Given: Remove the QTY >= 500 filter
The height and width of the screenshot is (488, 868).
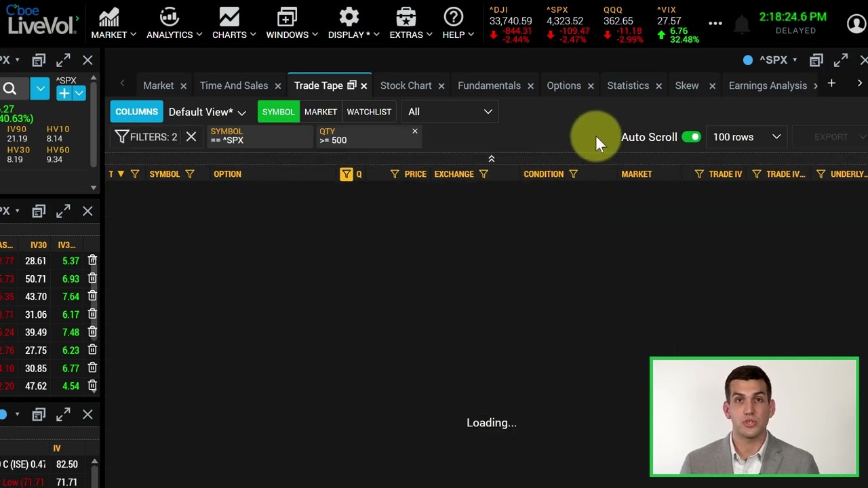Looking at the screenshot, I should 414,131.
